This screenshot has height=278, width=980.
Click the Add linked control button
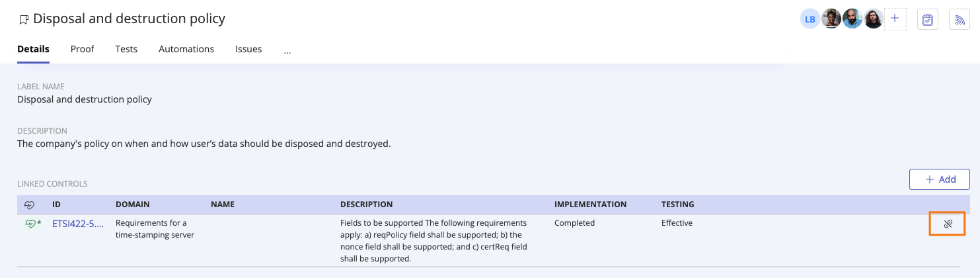pyautogui.click(x=940, y=179)
